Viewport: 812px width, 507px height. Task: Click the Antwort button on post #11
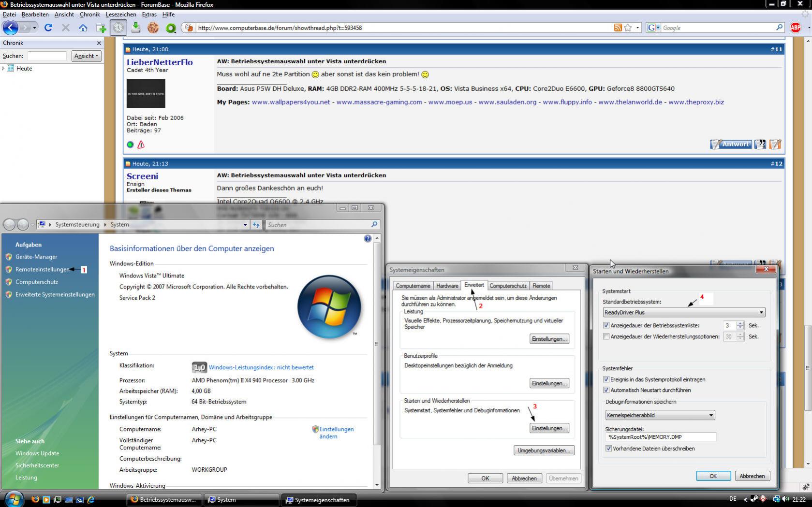coord(731,144)
